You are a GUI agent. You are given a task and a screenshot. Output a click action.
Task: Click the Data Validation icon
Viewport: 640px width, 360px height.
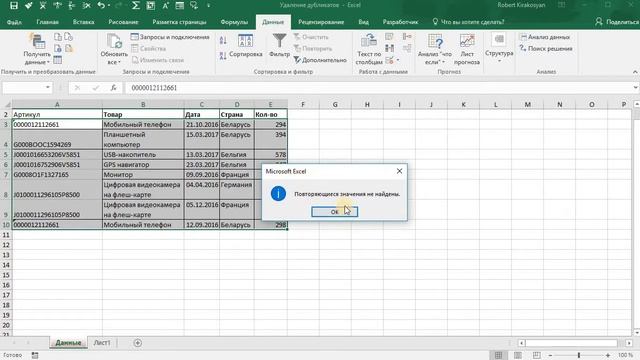point(389,60)
